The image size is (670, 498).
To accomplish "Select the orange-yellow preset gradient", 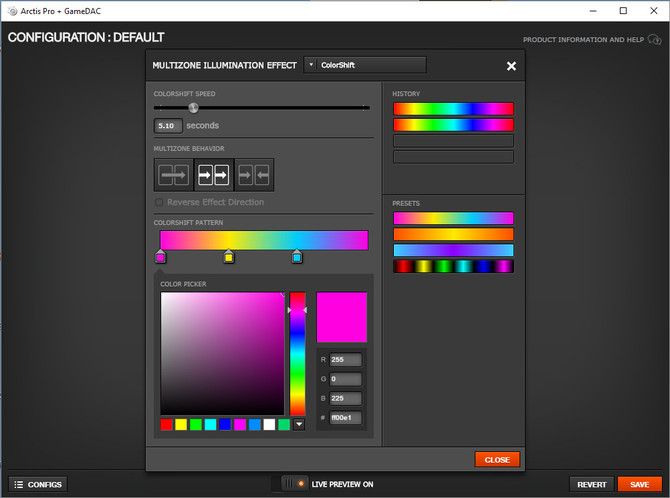I will point(453,234).
